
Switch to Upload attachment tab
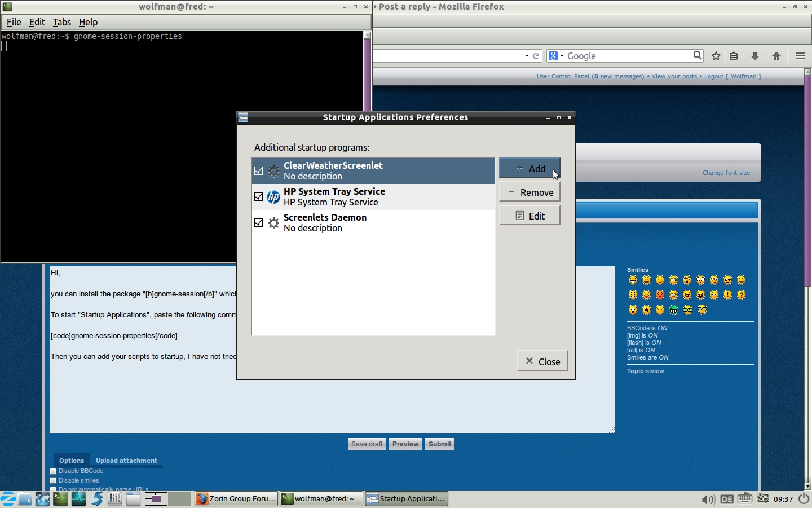point(126,461)
